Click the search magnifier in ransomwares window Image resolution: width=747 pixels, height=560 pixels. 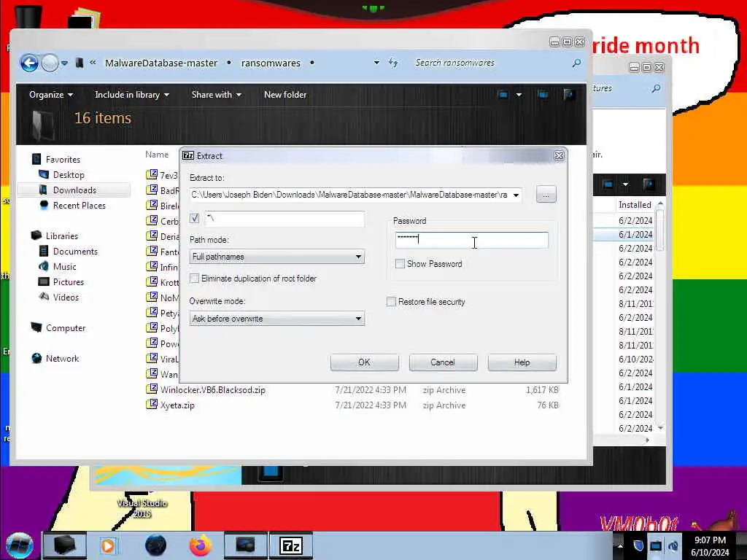(576, 63)
